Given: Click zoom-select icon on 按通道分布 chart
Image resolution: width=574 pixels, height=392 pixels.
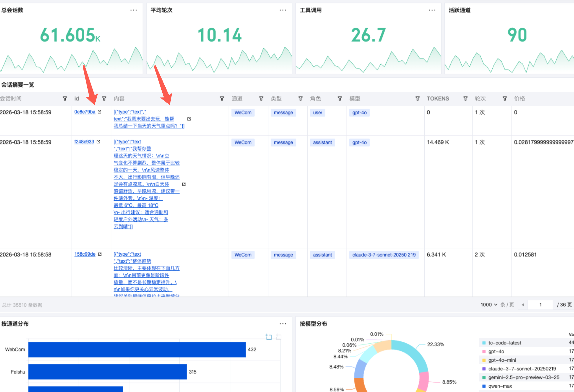Looking at the screenshot, I should point(269,337).
